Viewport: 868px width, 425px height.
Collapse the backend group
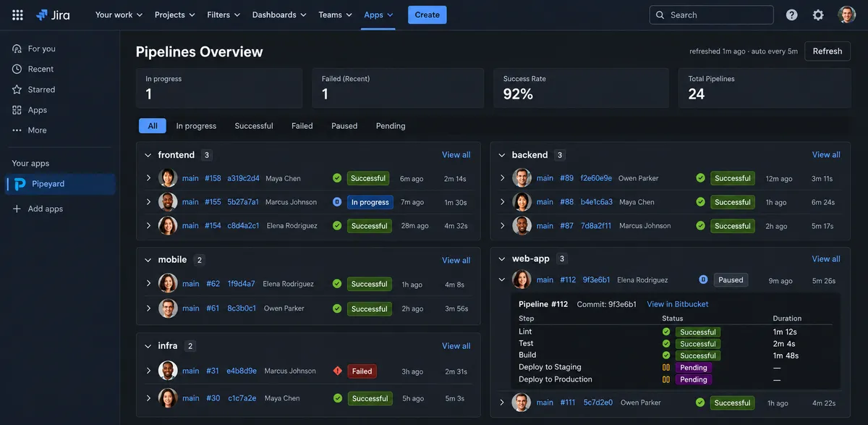(x=502, y=155)
